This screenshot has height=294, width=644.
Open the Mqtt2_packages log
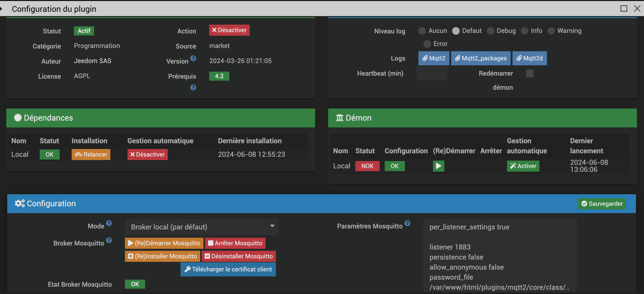(x=481, y=58)
